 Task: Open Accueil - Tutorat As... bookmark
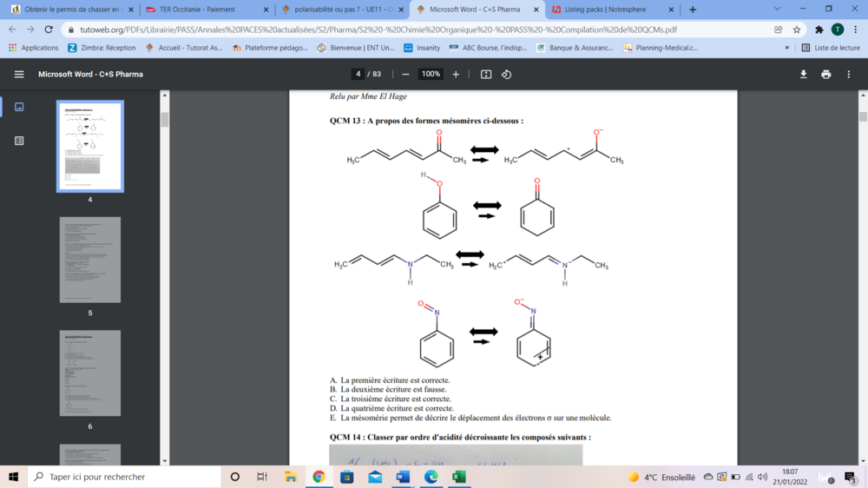[x=184, y=48]
